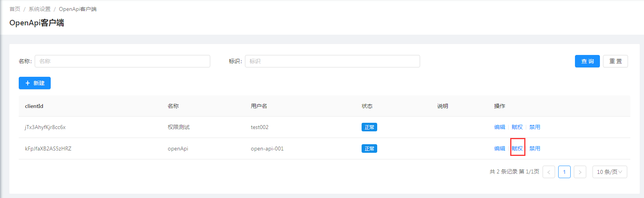Image resolution: width=644 pixels, height=198 pixels.
Task: Navigate to 首页 breadcrumb
Action: coord(15,9)
